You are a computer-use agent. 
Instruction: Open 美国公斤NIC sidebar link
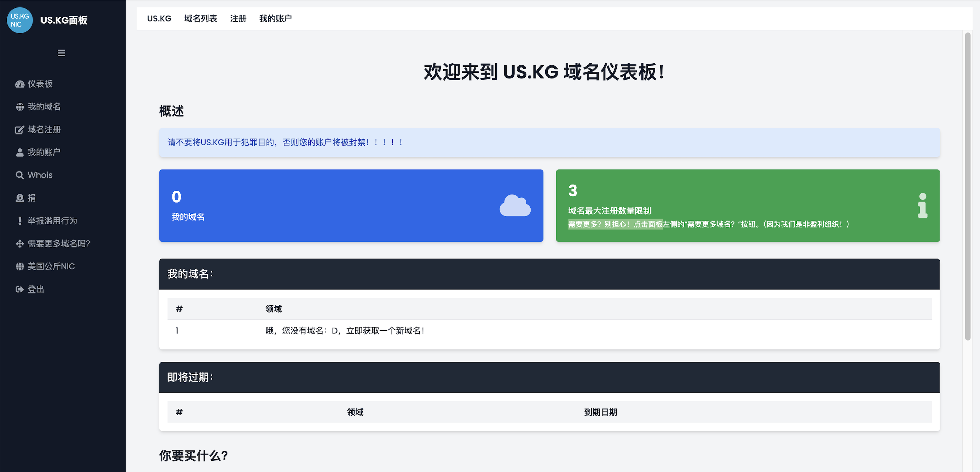(x=51, y=266)
